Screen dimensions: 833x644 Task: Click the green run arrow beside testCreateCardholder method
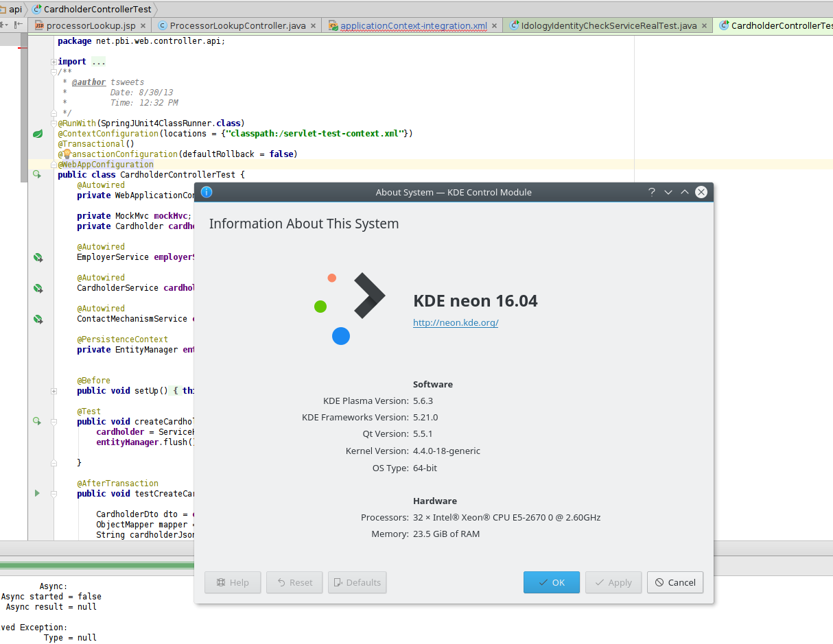[37, 493]
